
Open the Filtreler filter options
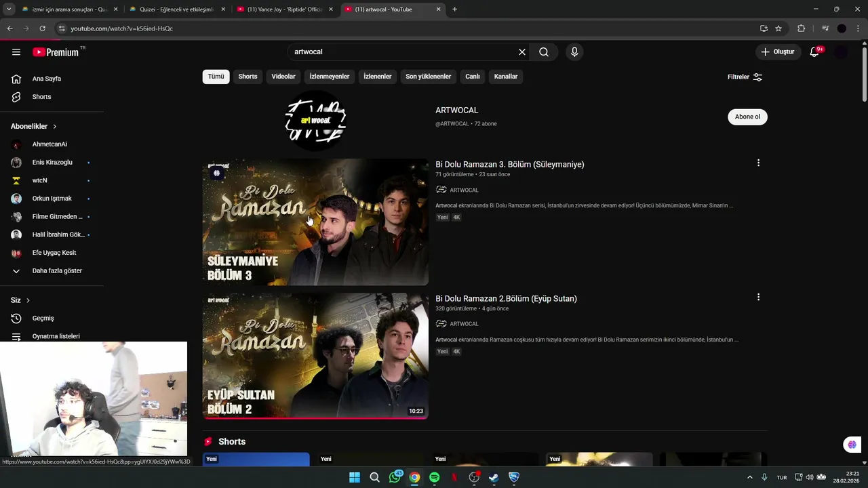tap(745, 77)
